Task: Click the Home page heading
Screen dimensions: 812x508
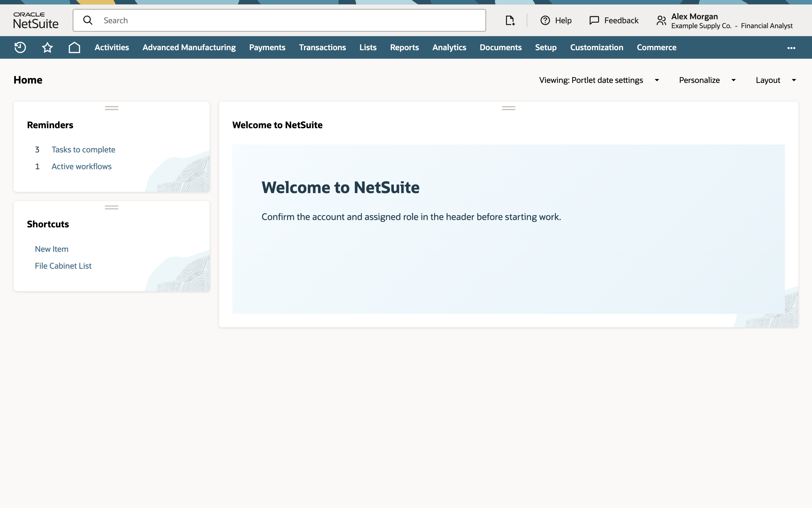Action: [28, 80]
